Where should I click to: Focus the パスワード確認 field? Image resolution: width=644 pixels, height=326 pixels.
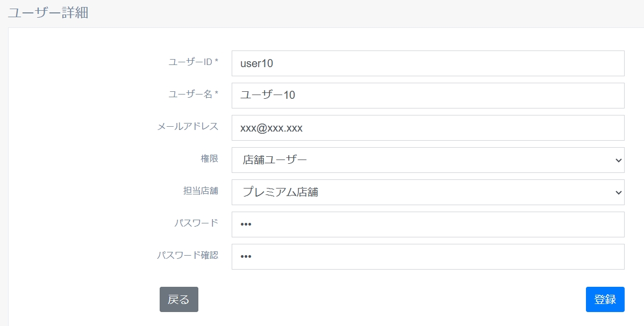click(x=427, y=257)
